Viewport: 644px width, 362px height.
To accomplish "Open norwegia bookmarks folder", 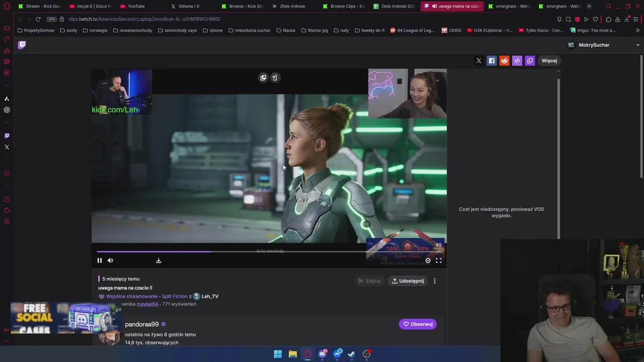I will 95,30.
